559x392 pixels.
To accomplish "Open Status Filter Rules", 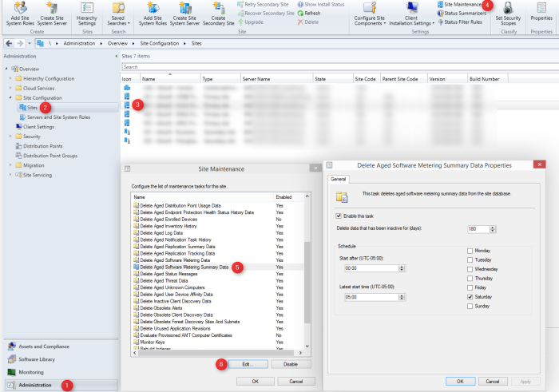I will click(x=460, y=22).
